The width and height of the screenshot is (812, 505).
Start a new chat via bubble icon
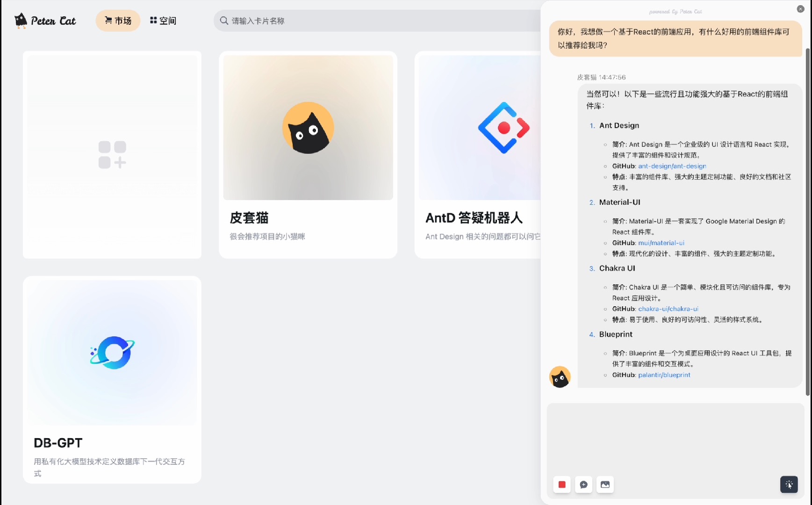583,484
